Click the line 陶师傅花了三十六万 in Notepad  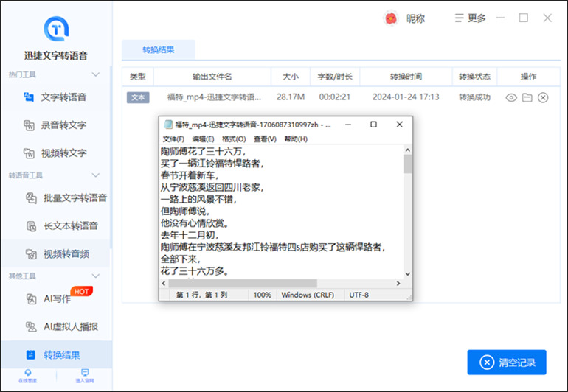(x=203, y=152)
